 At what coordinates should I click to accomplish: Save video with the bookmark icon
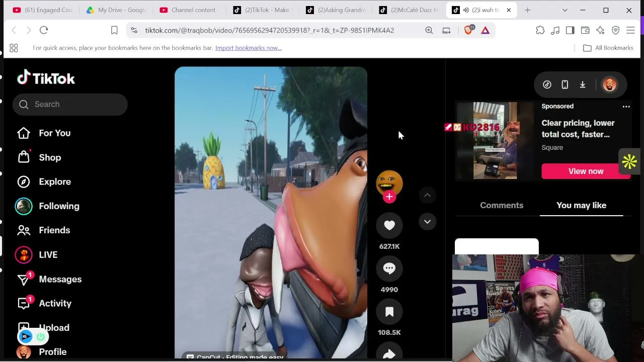[x=389, y=312]
